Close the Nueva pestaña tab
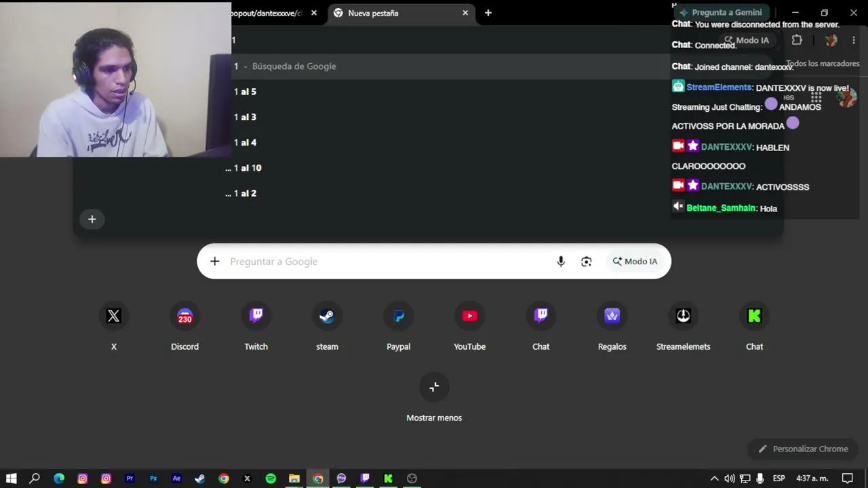Image resolution: width=868 pixels, height=488 pixels. [465, 13]
